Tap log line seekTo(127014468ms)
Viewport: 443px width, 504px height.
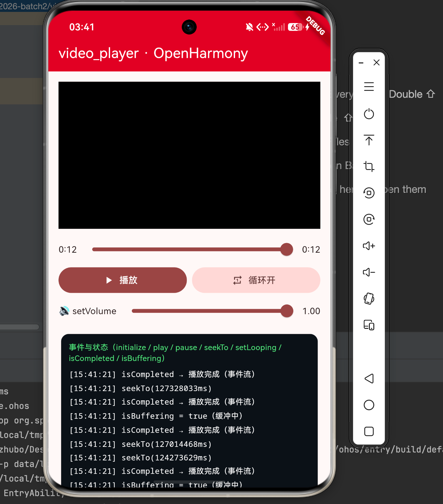tap(141, 444)
